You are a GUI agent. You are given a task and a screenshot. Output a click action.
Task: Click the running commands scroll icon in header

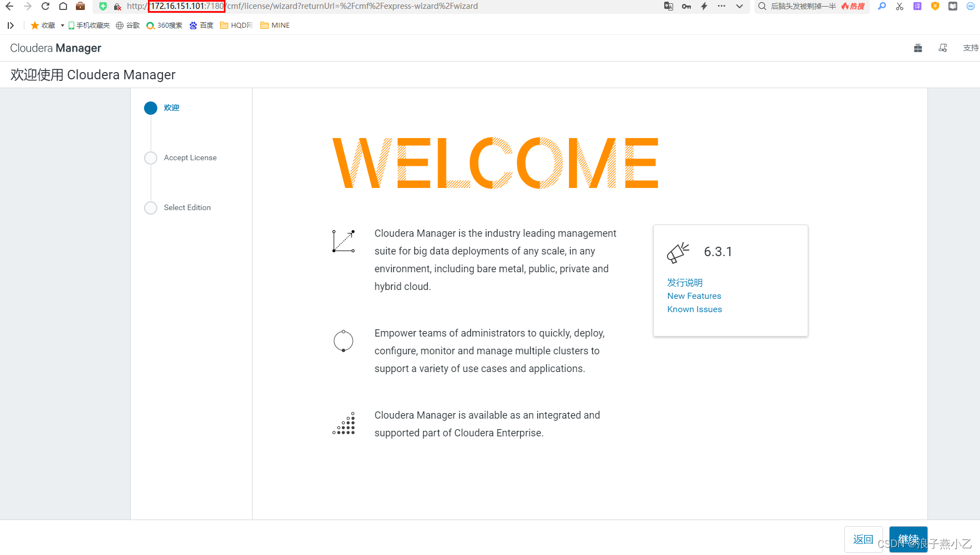point(943,48)
